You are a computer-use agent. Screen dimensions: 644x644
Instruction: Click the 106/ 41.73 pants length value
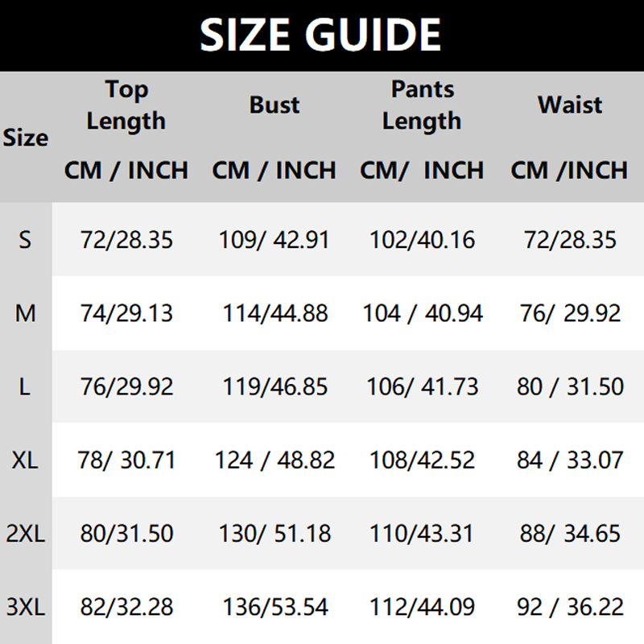click(x=422, y=386)
